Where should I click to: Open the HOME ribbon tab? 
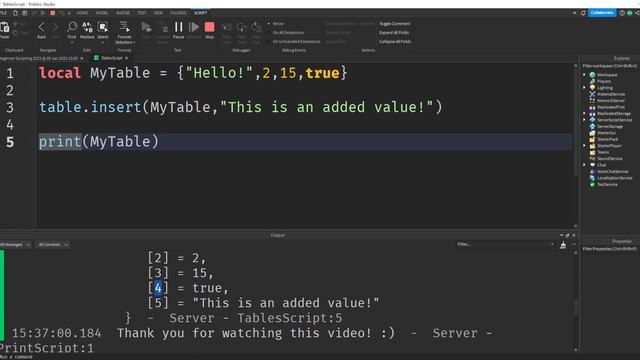tap(82, 13)
